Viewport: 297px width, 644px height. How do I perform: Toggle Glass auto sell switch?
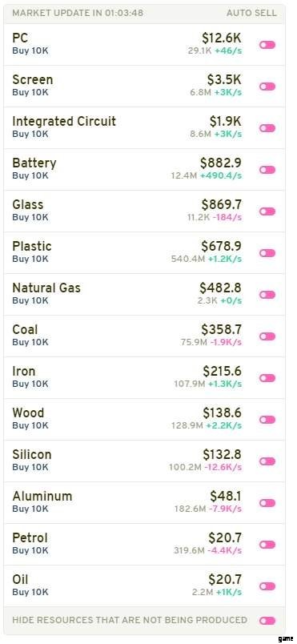pyautogui.click(x=267, y=211)
